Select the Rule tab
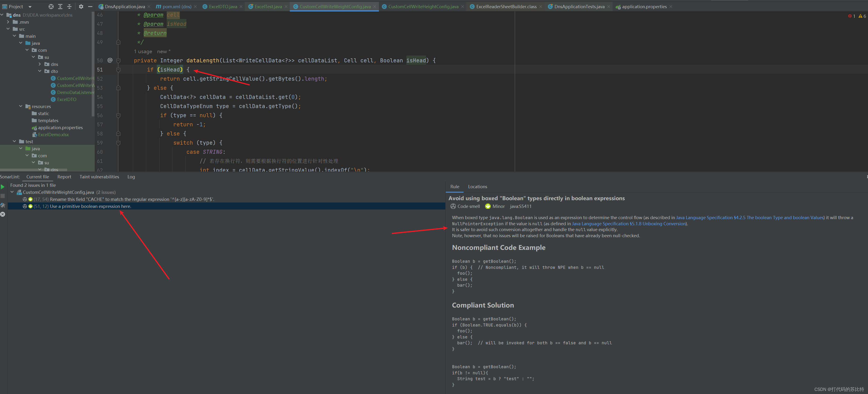Screen dimensions: 868x394 tap(455, 187)
